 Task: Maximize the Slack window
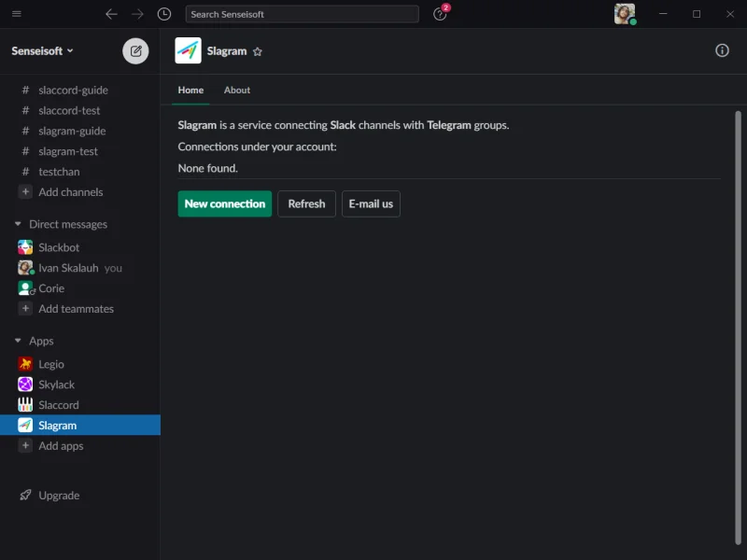pos(697,14)
